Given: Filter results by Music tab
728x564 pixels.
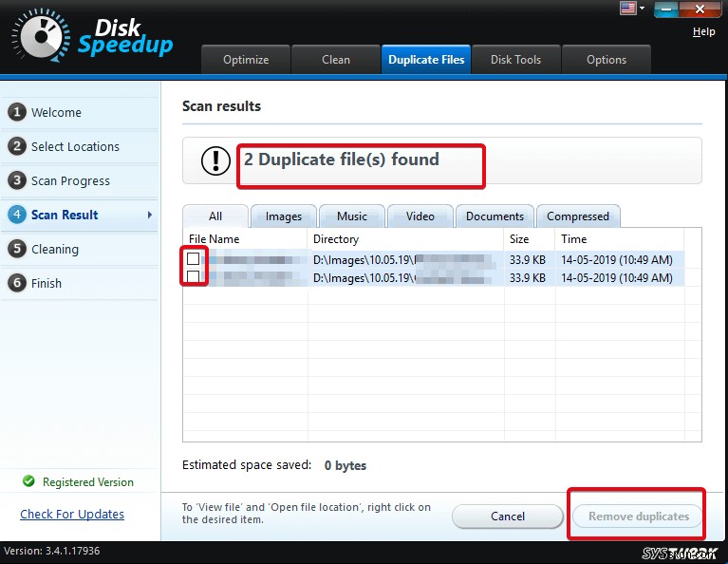Looking at the screenshot, I should point(352,216).
